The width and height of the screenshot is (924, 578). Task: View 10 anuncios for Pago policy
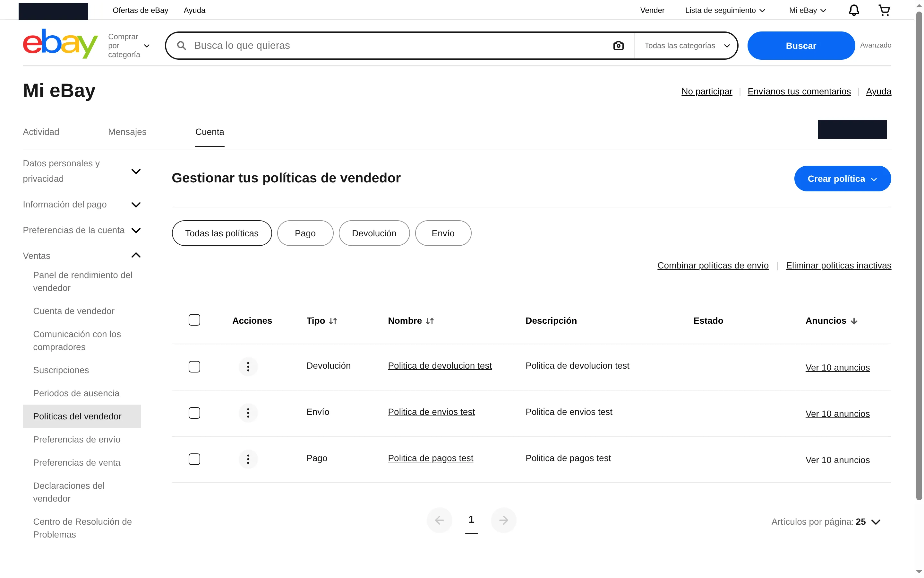click(838, 460)
